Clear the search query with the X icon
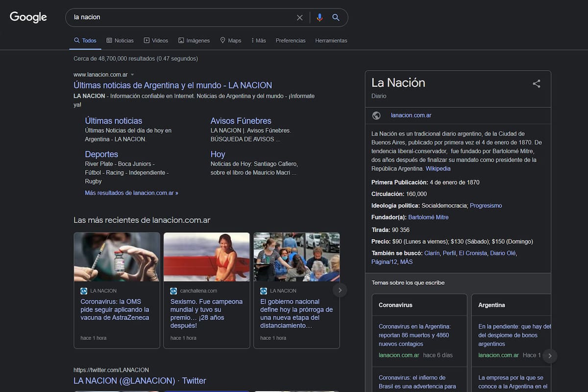This screenshot has height=392, width=588. coord(299,17)
